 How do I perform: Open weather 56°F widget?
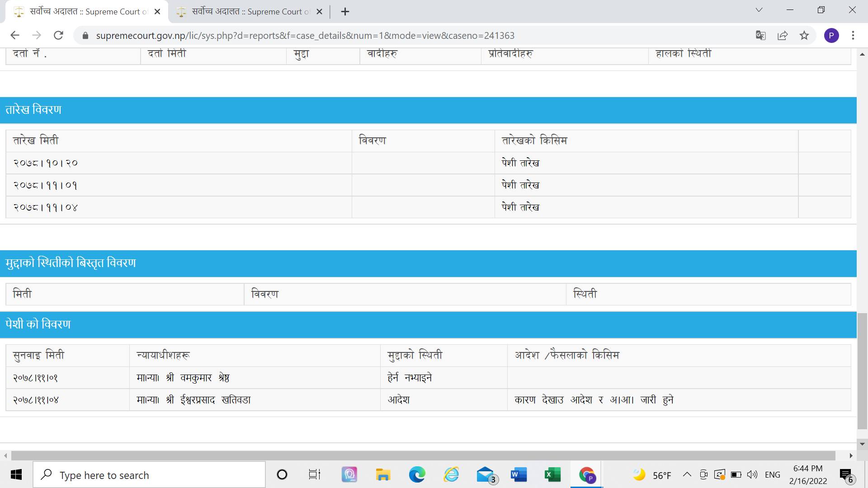coord(652,475)
